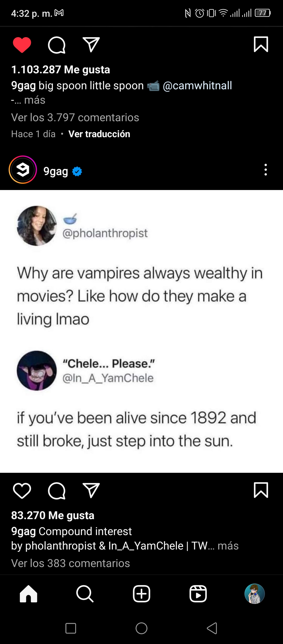Go to Home tab in bottom navigation
Screen dimensions: 283x644
(28, 594)
